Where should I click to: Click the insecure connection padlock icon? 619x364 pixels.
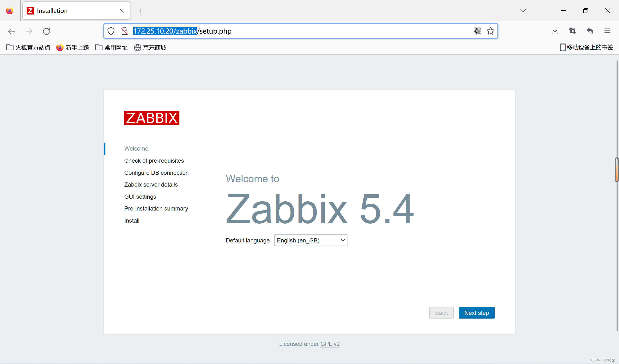click(125, 31)
